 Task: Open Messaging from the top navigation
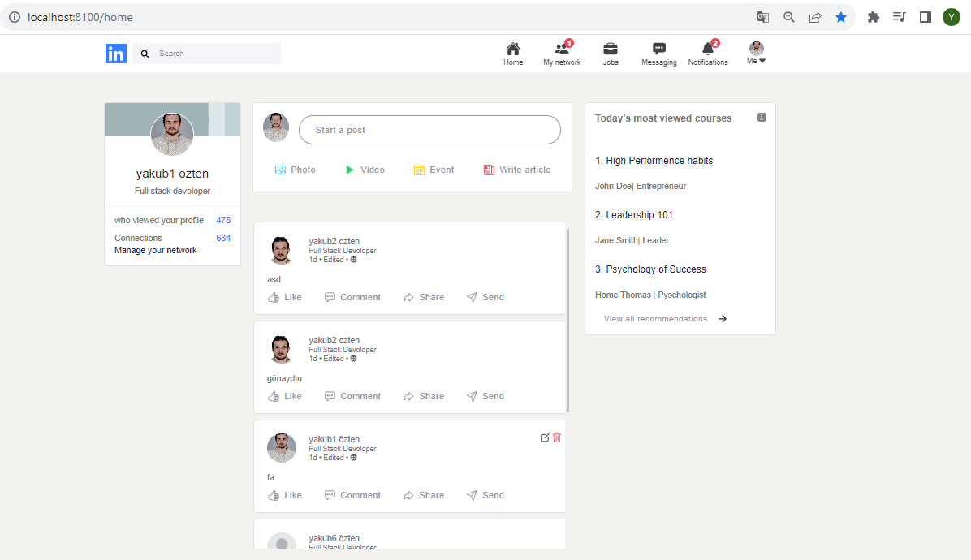coord(658,53)
